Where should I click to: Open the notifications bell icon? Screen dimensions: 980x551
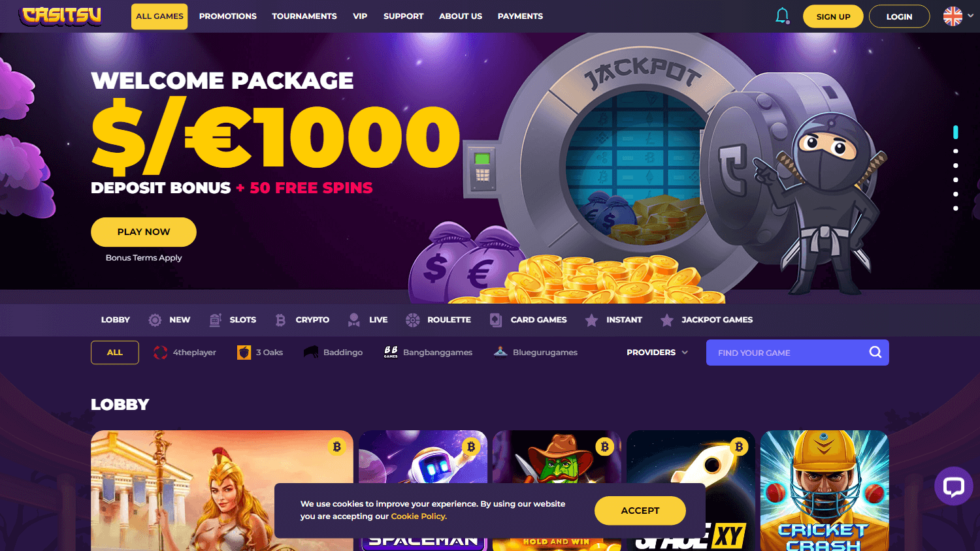[782, 16]
